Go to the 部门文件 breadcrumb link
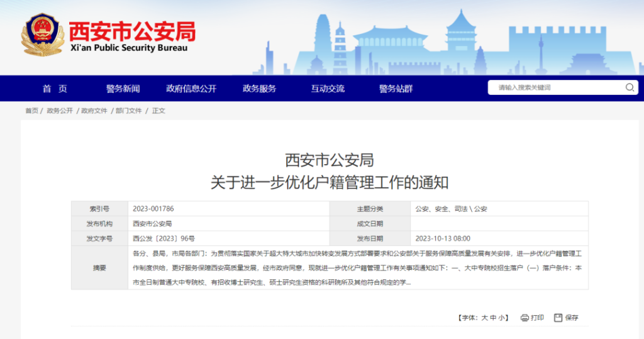Image resolution: width=644 pixels, height=339 pixels. point(129,111)
